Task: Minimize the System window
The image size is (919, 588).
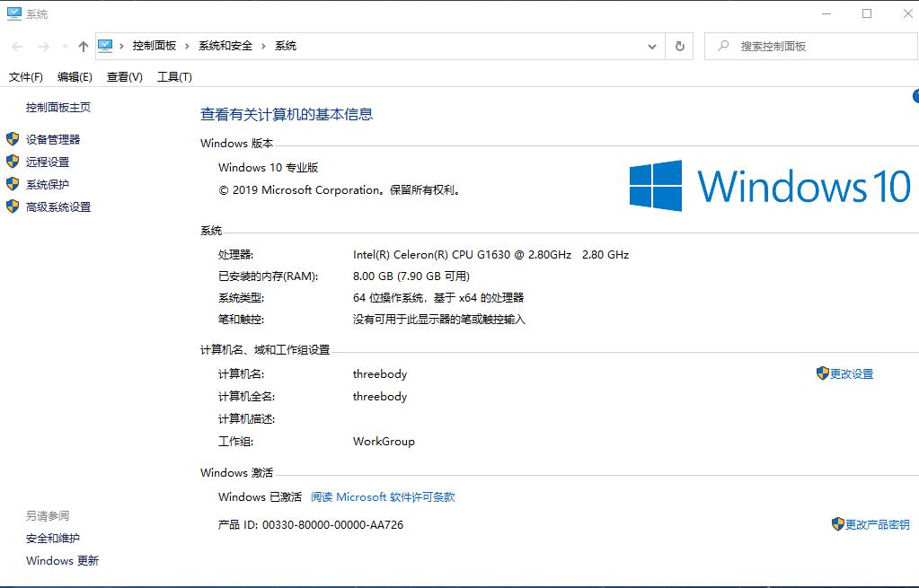Action: point(826,13)
